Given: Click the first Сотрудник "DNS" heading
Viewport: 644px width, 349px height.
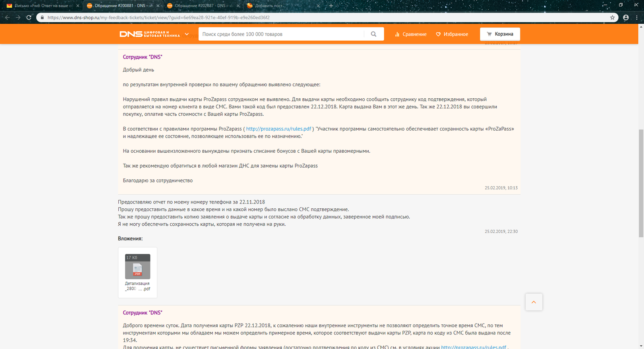Looking at the screenshot, I should (142, 57).
